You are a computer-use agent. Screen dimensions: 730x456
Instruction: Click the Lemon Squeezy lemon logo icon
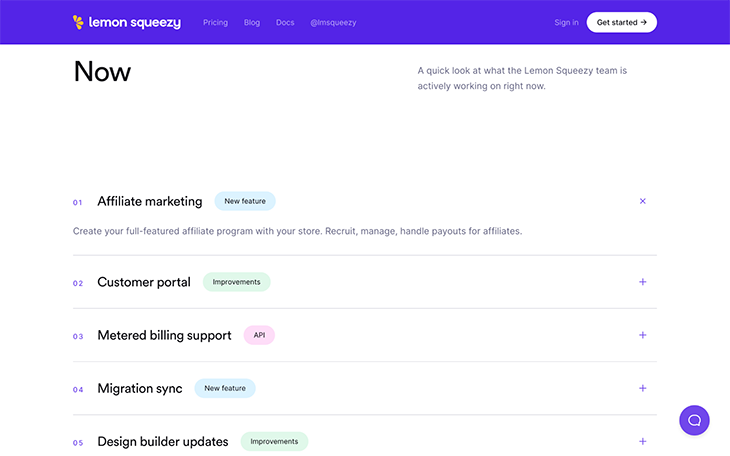point(78,22)
